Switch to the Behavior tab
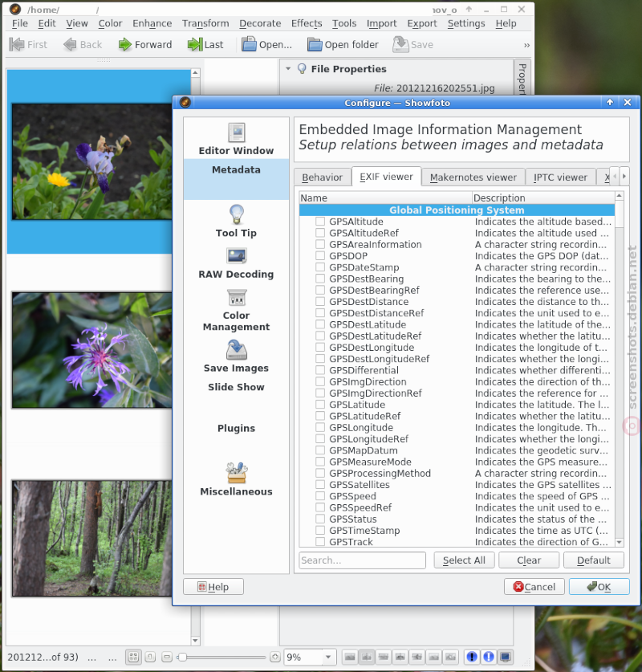The width and height of the screenshot is (642, 672). [x=322, y=177]
